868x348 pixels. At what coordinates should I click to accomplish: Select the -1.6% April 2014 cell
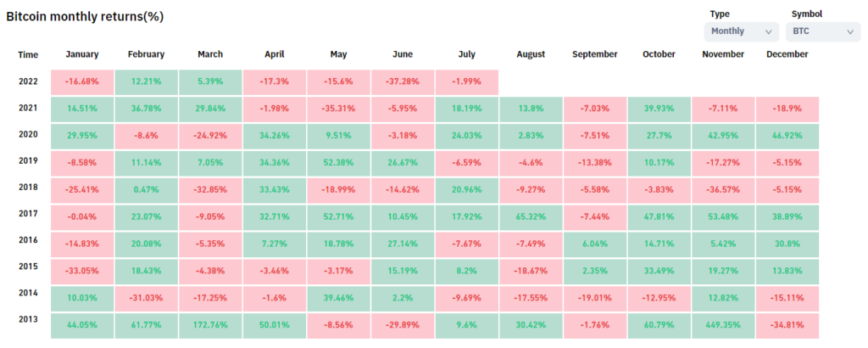coord(274,298)
